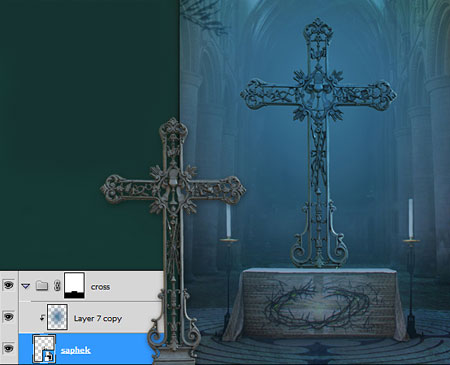Click the cross group folder icon
Image resolution: width=450 pixels, height=365 pixels.
click(42, 286)
